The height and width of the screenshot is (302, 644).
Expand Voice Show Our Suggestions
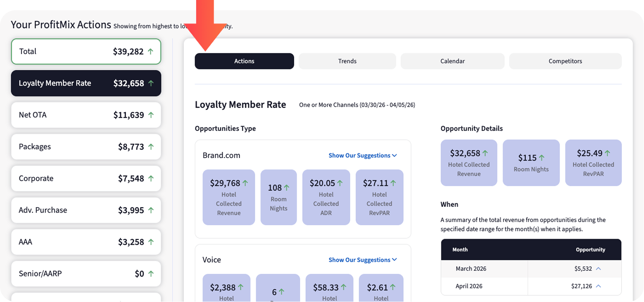[362, 260]
